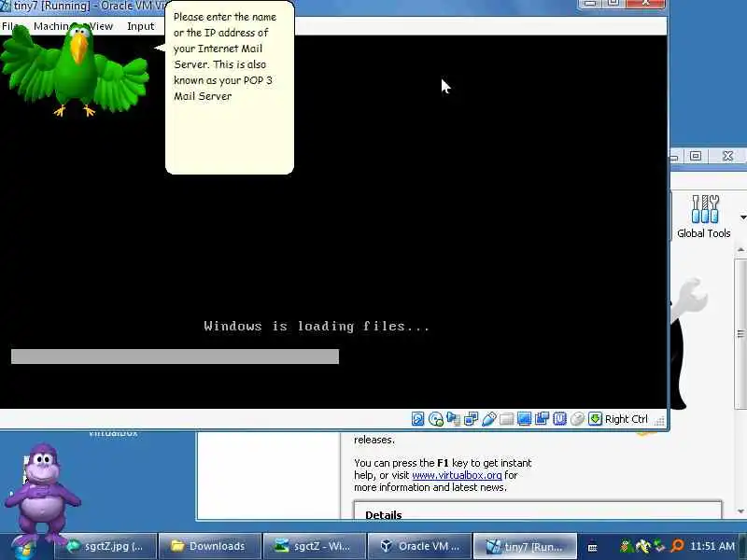The width and height of the screenshot is (747, 560).
Task: Open the View menu of the VM window
Action: point(102,26)
